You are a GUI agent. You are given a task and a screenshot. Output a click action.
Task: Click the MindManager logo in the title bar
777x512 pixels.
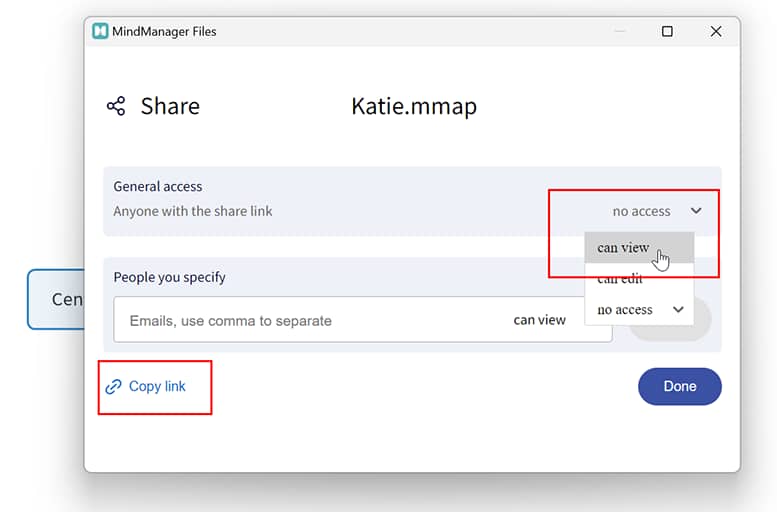pos(100,31)
